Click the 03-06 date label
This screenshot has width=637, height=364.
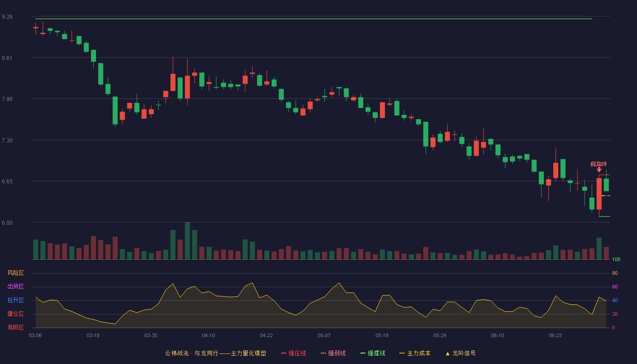click(x=35, y=335)
